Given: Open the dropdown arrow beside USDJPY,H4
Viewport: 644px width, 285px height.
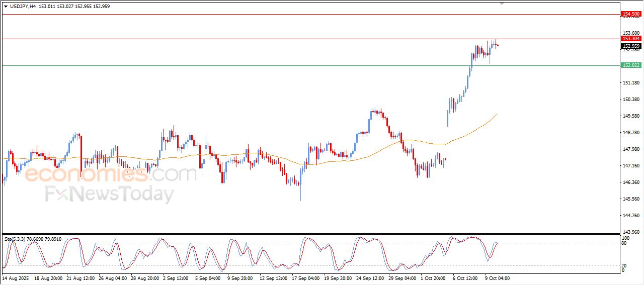Looking at the screenshot, I should (6, 7).
